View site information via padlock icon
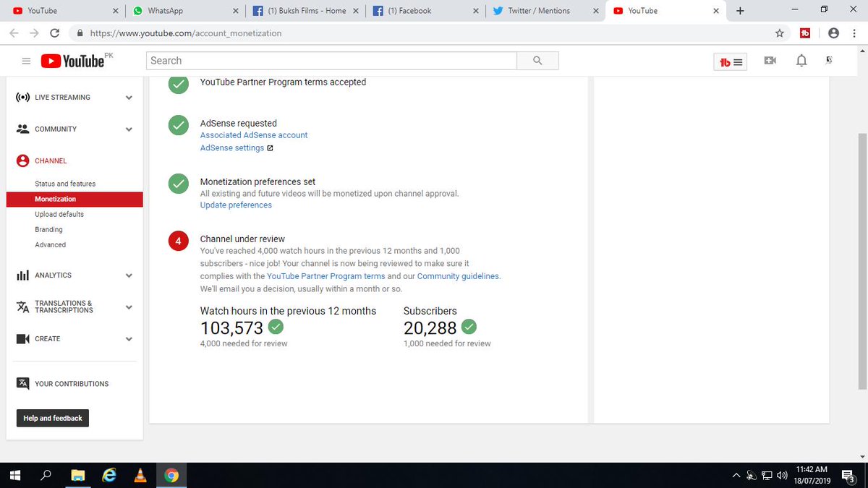The height and width of the screenshot is (488, 868). tap(80, 33)
